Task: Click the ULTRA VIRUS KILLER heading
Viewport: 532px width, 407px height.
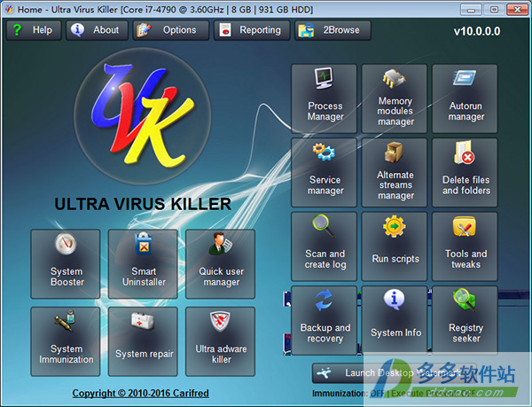Action: coord(143,204)
